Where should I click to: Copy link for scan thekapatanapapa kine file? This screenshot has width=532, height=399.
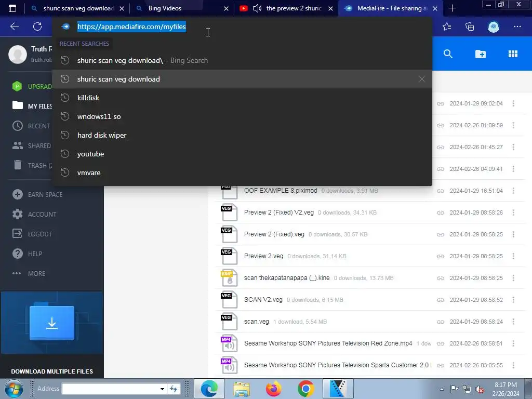tap(441, 278)
